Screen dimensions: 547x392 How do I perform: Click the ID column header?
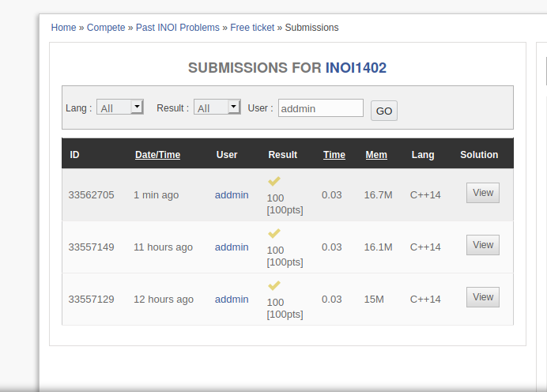coord(74,154)
